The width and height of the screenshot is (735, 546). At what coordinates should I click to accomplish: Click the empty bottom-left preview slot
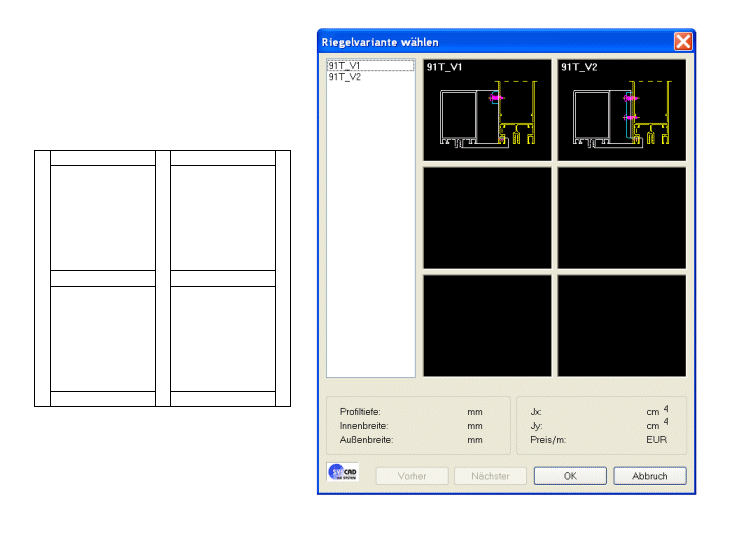pyautogui.click(x=487, y=325)
